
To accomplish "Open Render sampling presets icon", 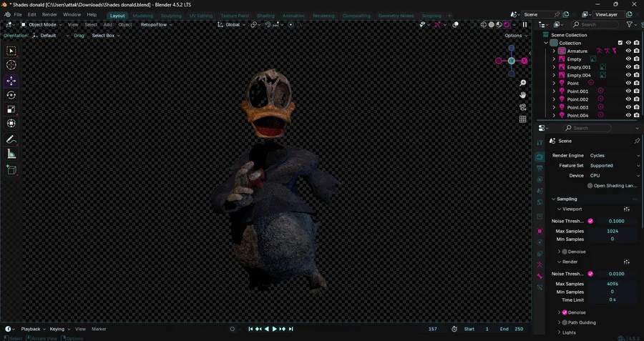I will pos(626,262).
